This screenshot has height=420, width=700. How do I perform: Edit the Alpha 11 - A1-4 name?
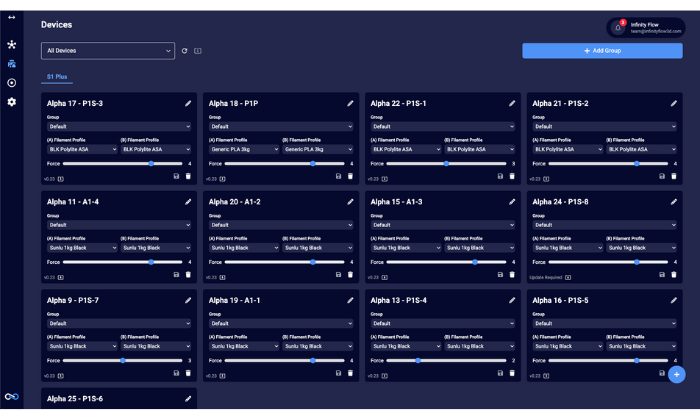[x=188, y=202]
